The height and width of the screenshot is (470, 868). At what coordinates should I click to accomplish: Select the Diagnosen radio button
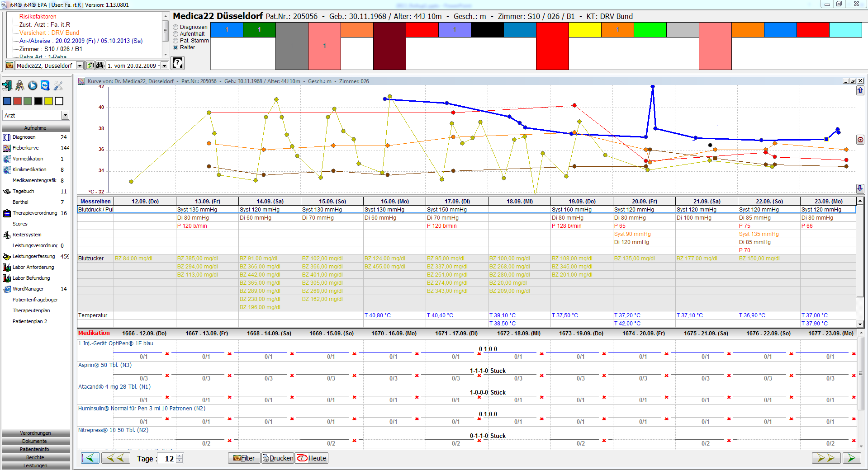click(176, 27)
